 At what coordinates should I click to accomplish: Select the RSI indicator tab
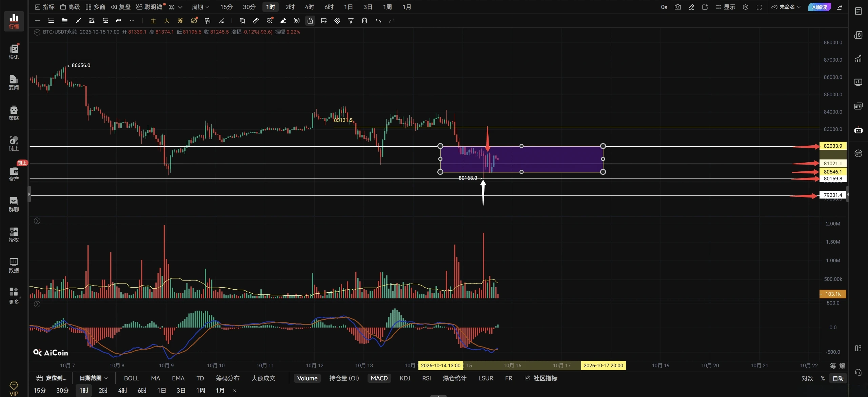427,378
